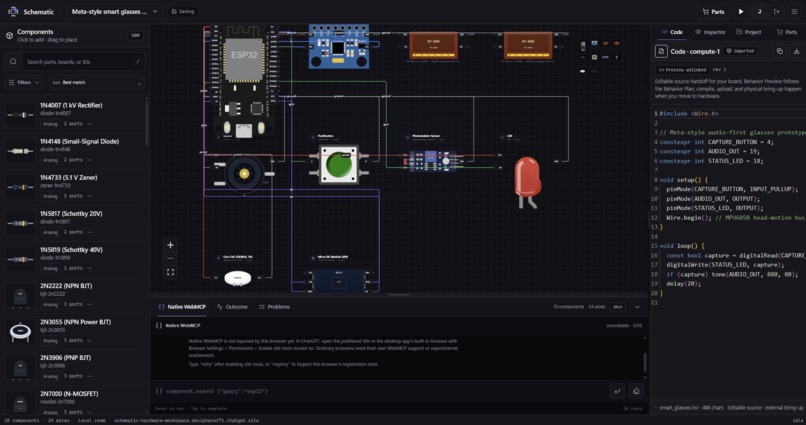Focus the Search parts, boards, or IDs field
The width and height of the screenshot is (806, 425).
tap(75, 62)
